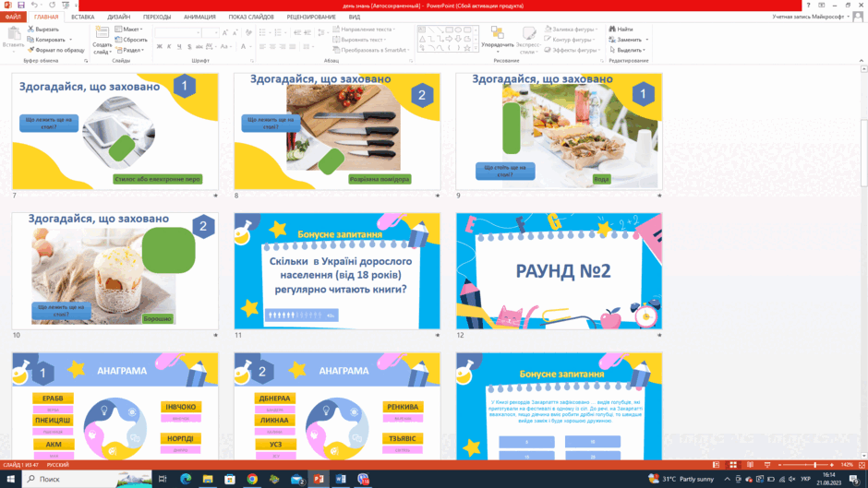Select slide 12 РАУНД №2 thumbnail
Image resolution: width=868 pixels, height=488 pixels.
coord(559,271)
